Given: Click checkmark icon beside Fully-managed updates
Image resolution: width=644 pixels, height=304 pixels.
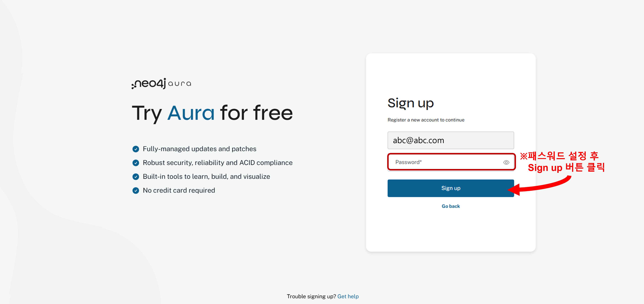Looking at the screenshot, I should point(136,149).
